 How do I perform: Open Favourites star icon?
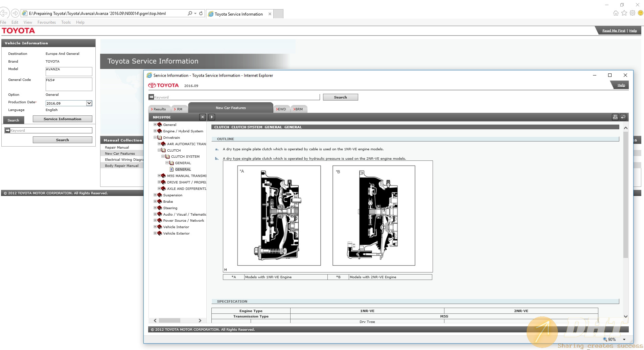(x=624, y=13)
